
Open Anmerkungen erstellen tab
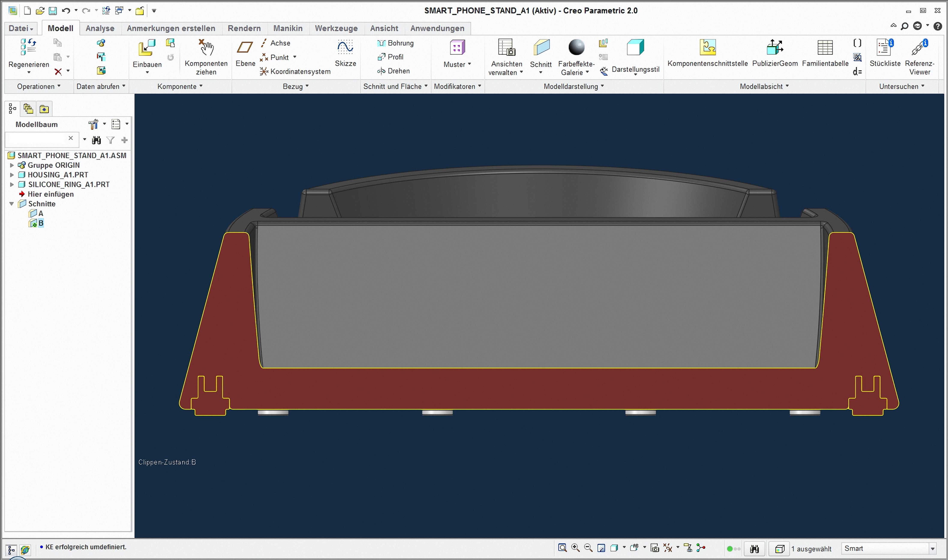pos(171,28)
